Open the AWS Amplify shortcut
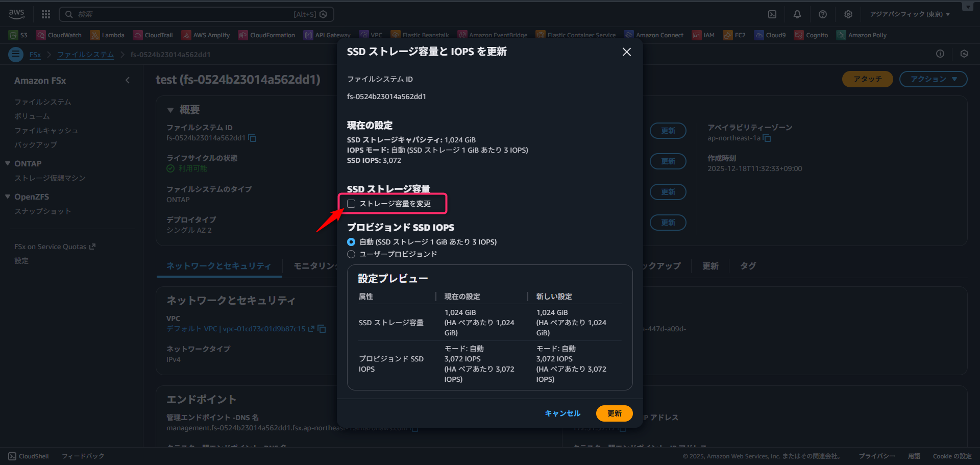The image size is (980, 465). (x=206, y=35)
